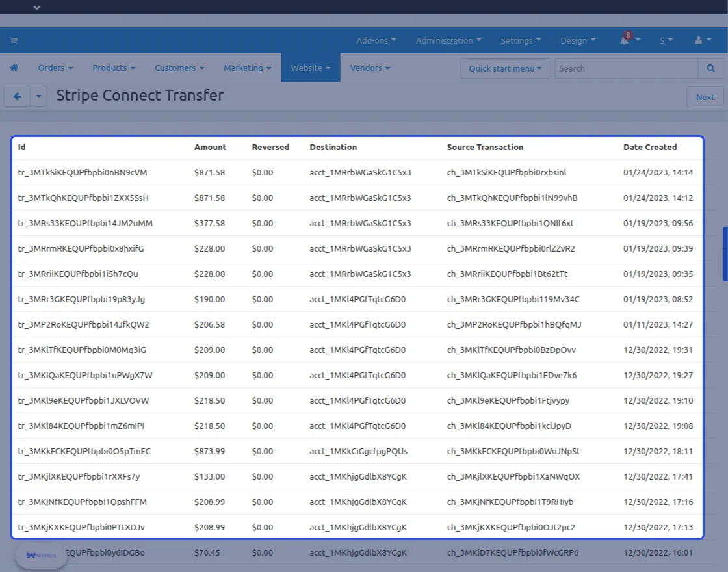Click the search magnifier button
Image resolution: width=728 pixels, height=572 pixels.
point(711,68)
